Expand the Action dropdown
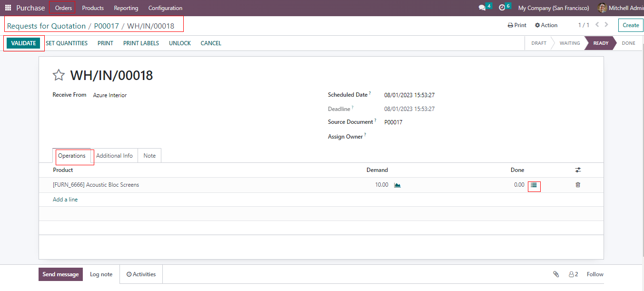 (x=546, y=25)
